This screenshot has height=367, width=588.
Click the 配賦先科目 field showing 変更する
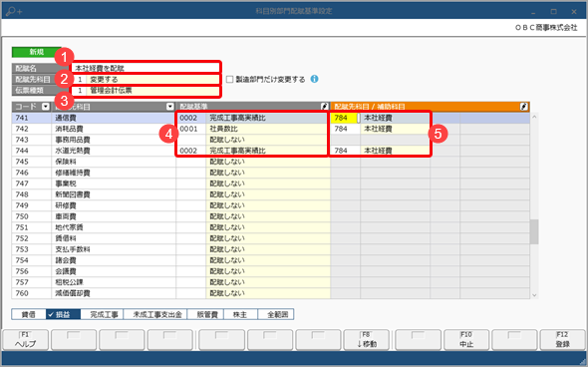pyautogui.click(x=146, y=79)
